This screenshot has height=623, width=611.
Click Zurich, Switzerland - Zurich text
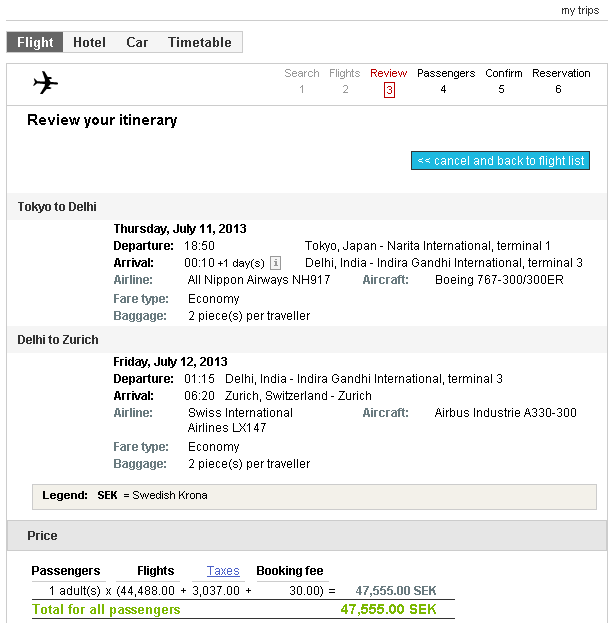[x=298, y=396]
